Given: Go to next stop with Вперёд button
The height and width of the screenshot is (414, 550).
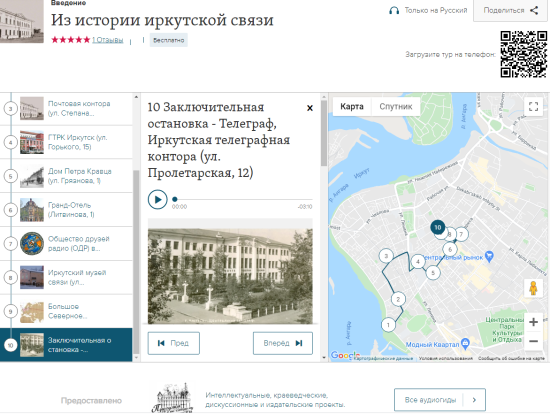Looking at the screenshot, I should click(283, 343).
